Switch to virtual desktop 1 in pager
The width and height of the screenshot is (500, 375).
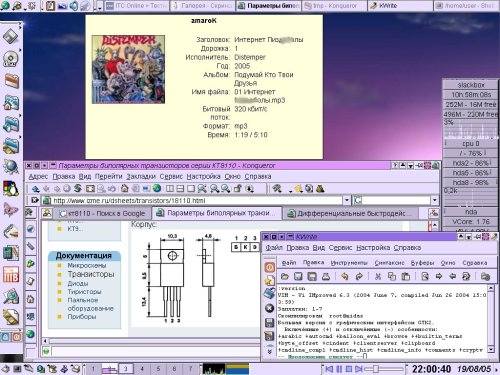click(x=93, y=369)
